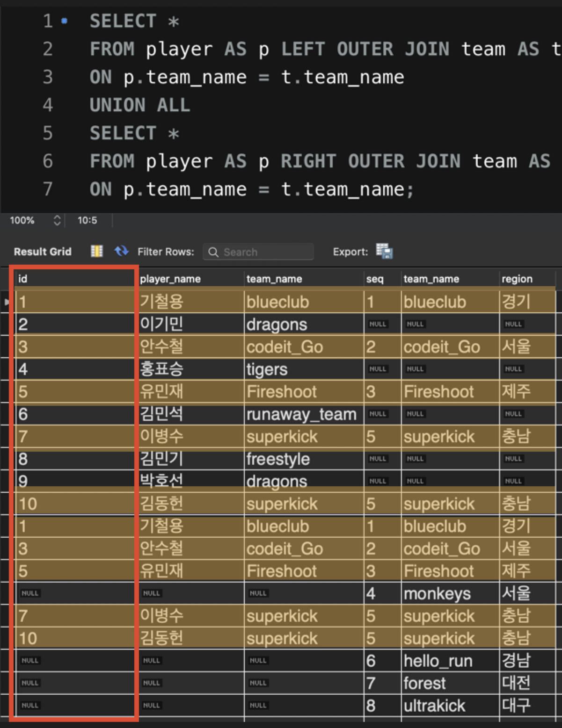
Task: Select cell 'tigers' in the team_name column
Action: 304,369
